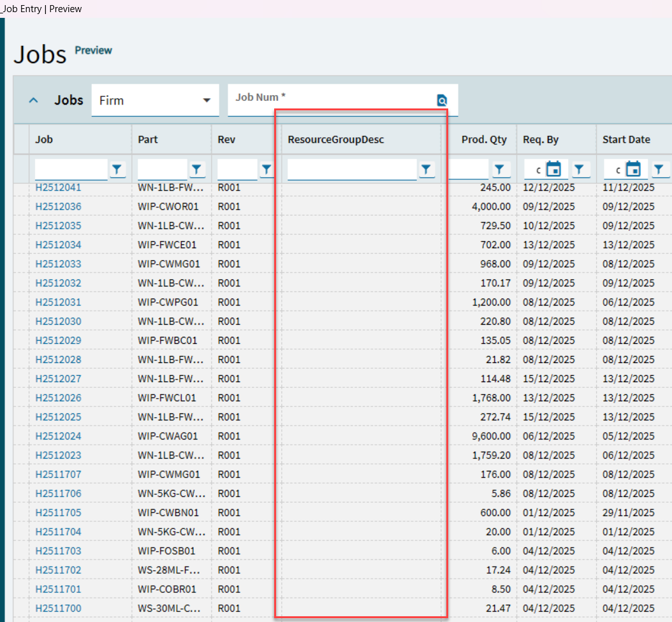Open job H2512041 link
The width and height of the screenshot is (672, 622).
coord(58,188)
